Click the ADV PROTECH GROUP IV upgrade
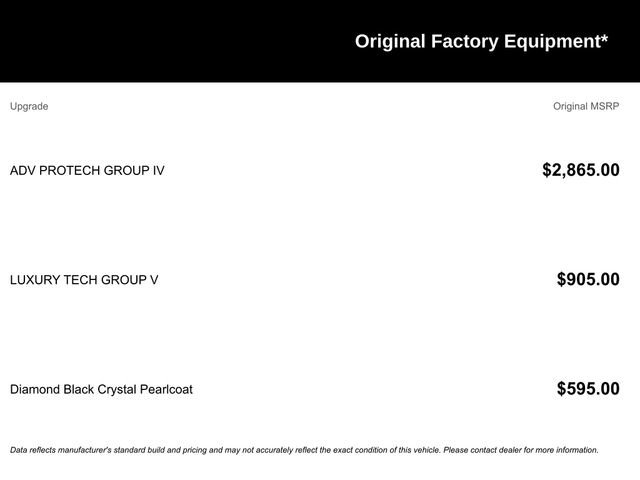640x480 pixels. tap(87, 170)
